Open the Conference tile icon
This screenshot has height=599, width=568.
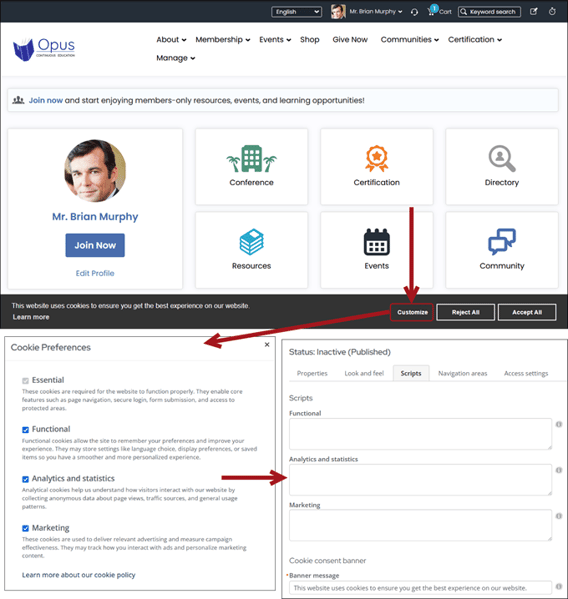[x=251, y=159]
